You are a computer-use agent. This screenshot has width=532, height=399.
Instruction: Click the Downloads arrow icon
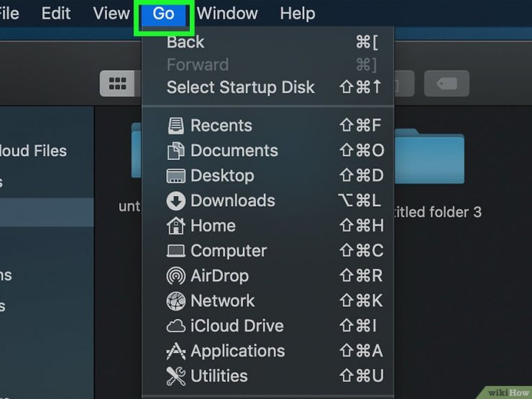(175, 201)
